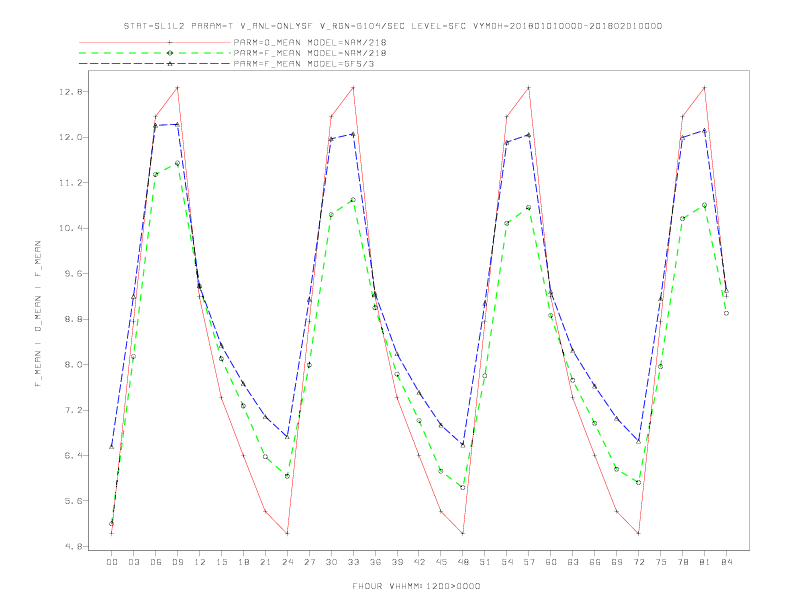792x612 pixels.
Task: Click x-axis tick label 84
Action: point(726,562)
